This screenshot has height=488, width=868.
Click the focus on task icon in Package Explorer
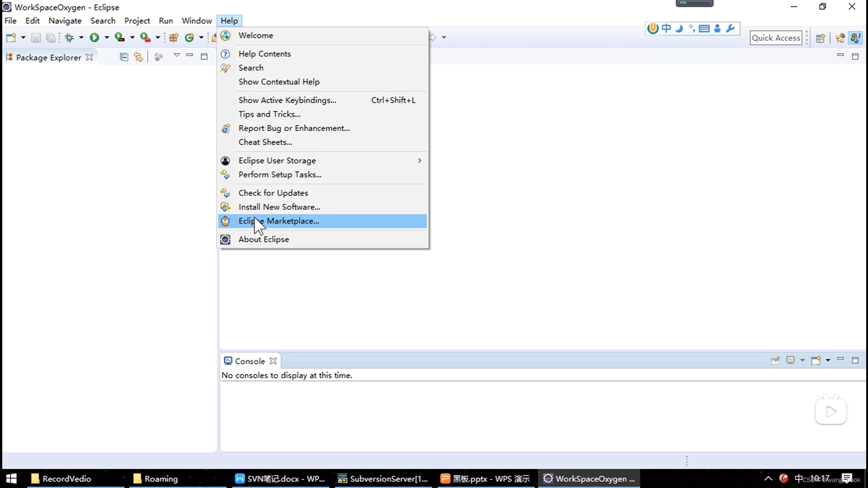point(158,57)
